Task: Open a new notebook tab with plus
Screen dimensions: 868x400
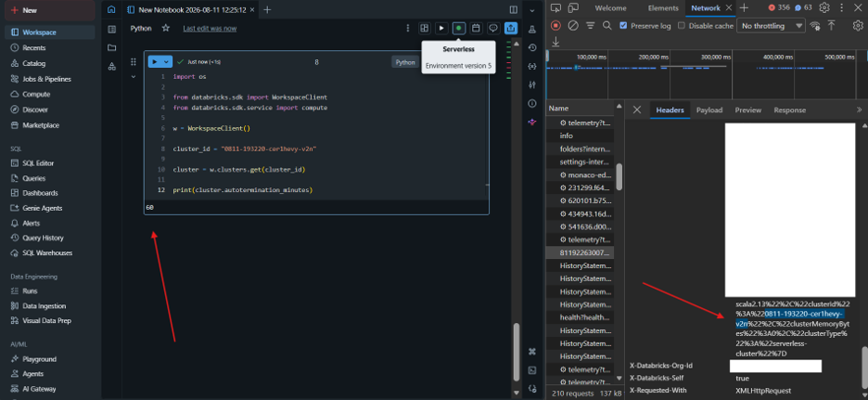Action: (267, 9)
